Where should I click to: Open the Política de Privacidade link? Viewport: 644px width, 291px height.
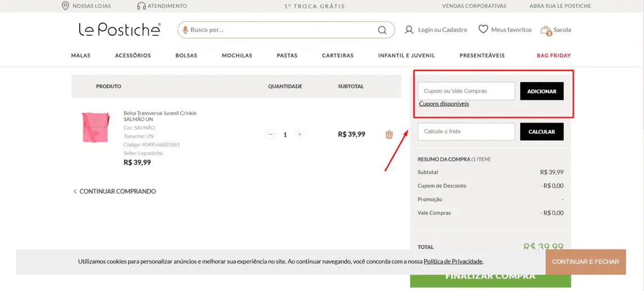coord(453,261)
